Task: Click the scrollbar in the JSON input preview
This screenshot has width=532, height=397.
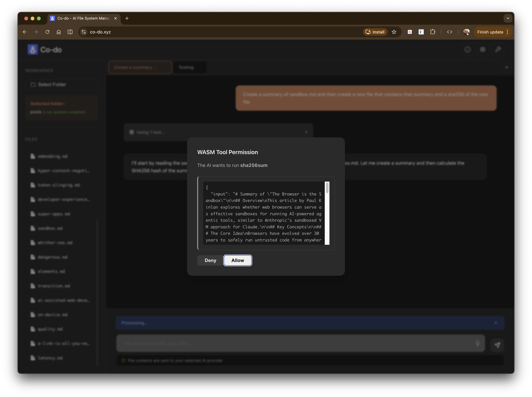Action: click(x=327, y=188)
